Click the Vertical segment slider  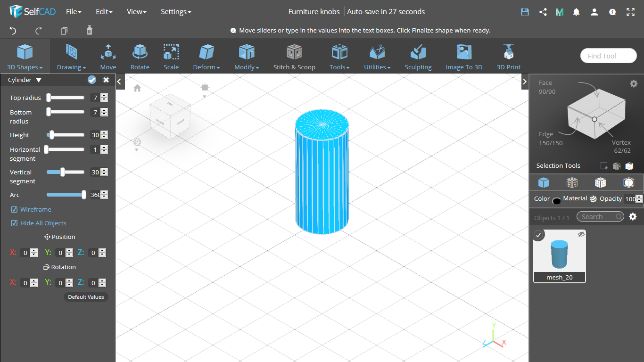point(66,172)
